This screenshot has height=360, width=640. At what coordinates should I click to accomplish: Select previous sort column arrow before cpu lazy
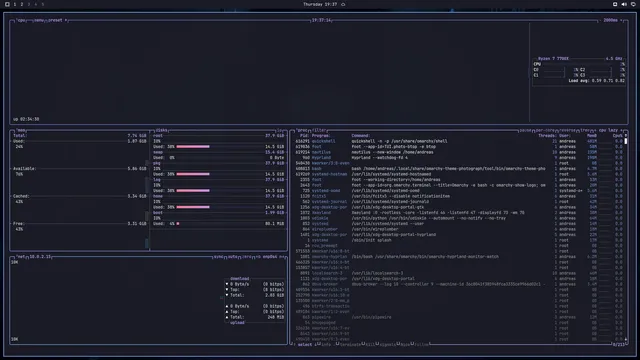point(595,130)
